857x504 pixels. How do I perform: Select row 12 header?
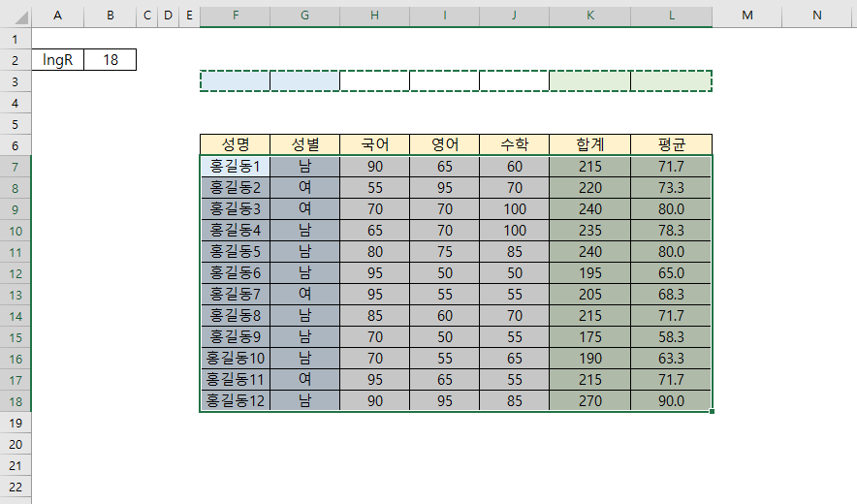pos(16,273)
